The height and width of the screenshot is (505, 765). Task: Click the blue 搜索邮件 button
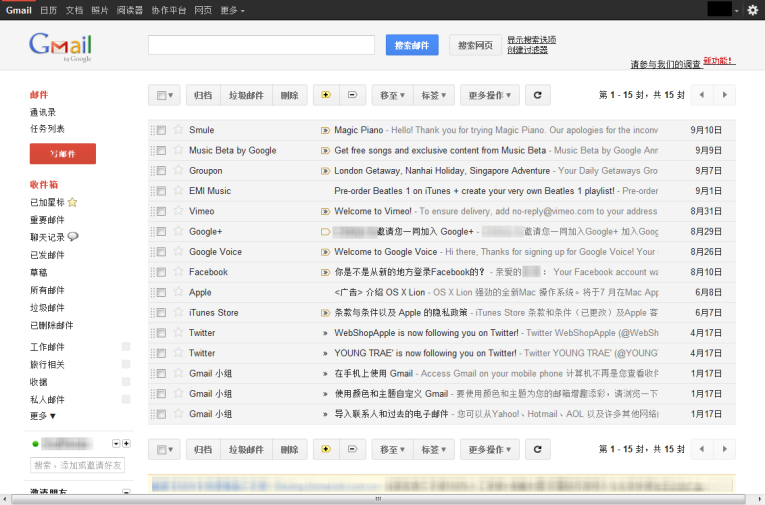tap(411, 45)
